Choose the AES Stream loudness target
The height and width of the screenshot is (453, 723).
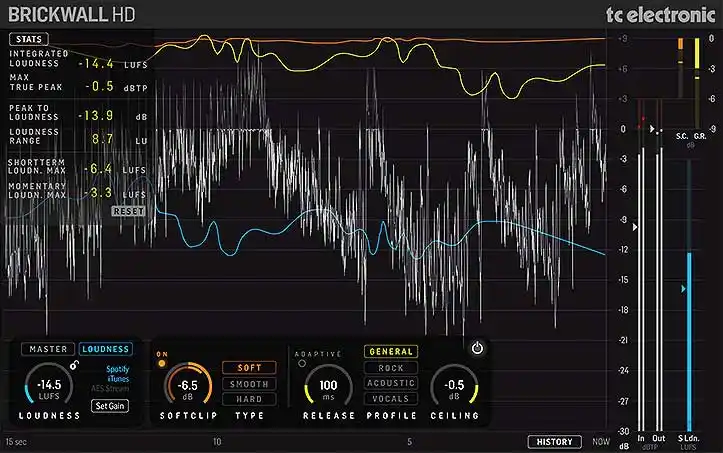tap(110, 388)
